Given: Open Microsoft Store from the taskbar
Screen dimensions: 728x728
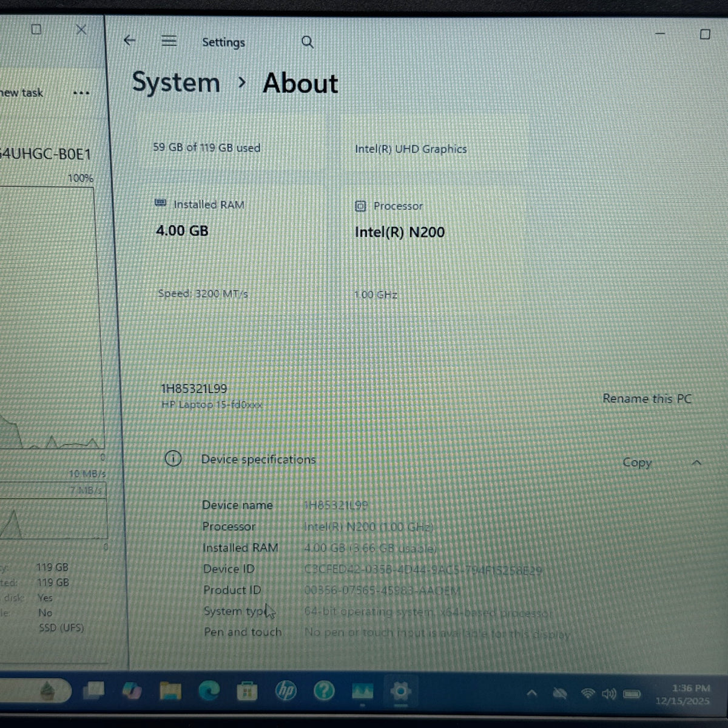Looking at the screenshot, I should (x=247, y=691).
